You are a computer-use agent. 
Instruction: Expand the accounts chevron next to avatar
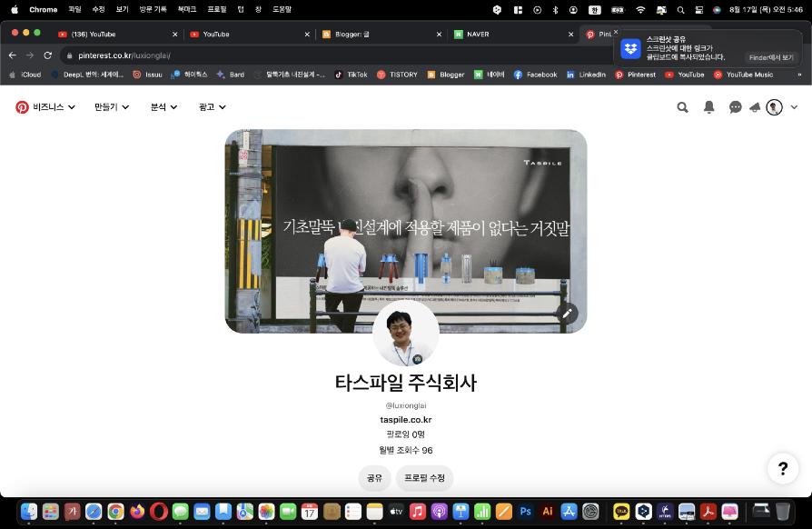(x=794, y=107)
